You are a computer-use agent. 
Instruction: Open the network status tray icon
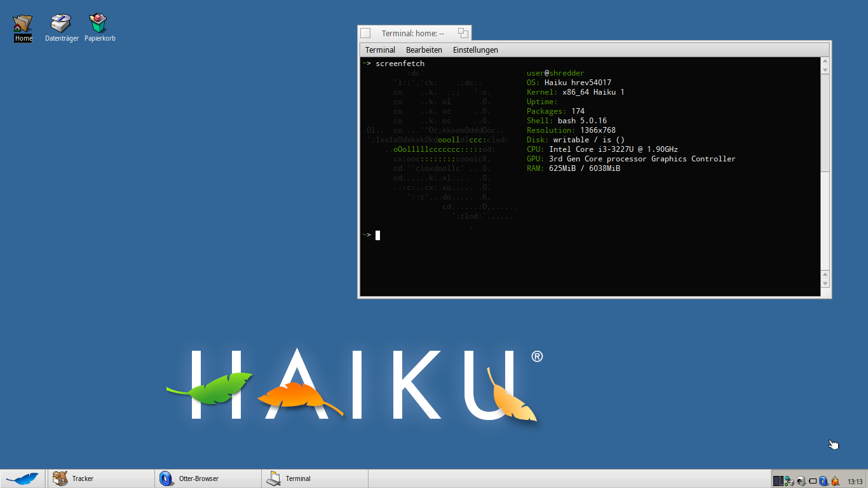[789, 481]
